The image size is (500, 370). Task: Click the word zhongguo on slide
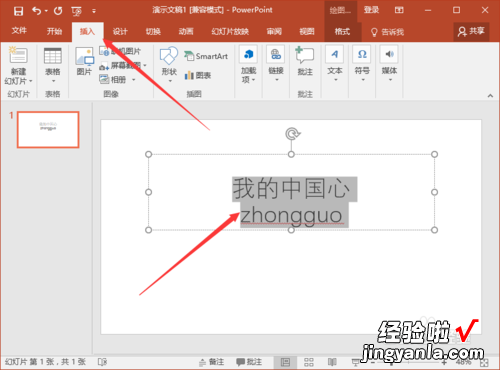[291, 216]
